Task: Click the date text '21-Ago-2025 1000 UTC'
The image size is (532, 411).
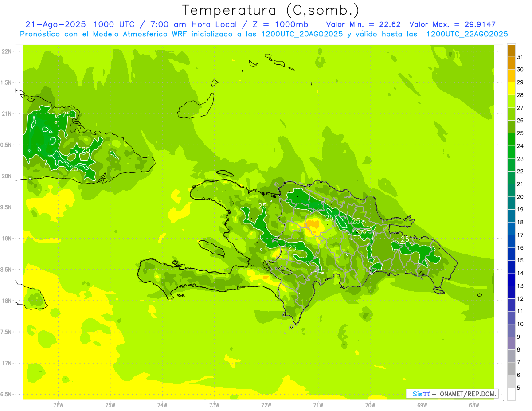Action: pos(82,24)
